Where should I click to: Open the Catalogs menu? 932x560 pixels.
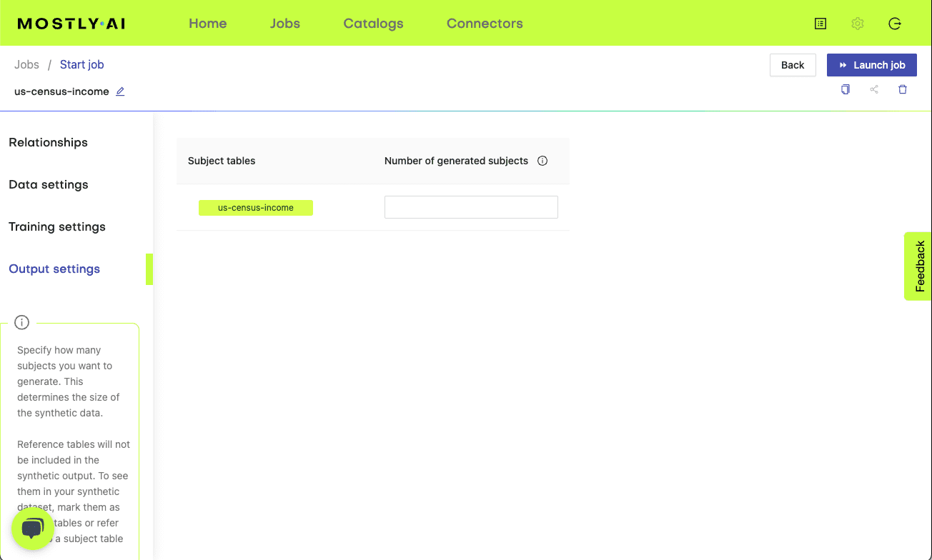[x=373, y=24]
